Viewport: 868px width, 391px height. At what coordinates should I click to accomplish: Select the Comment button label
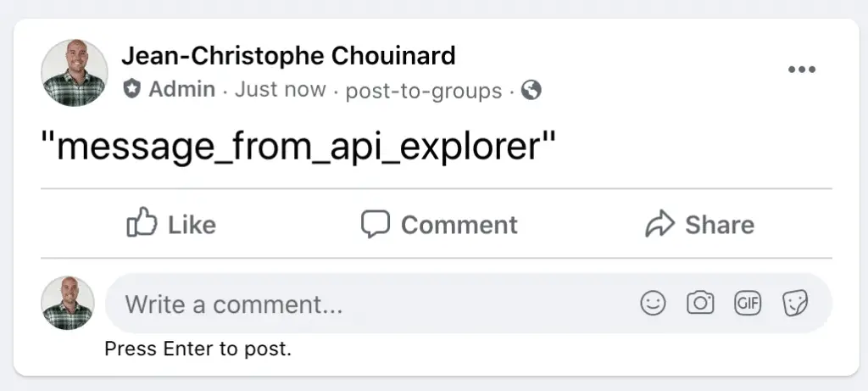(459, 225)
